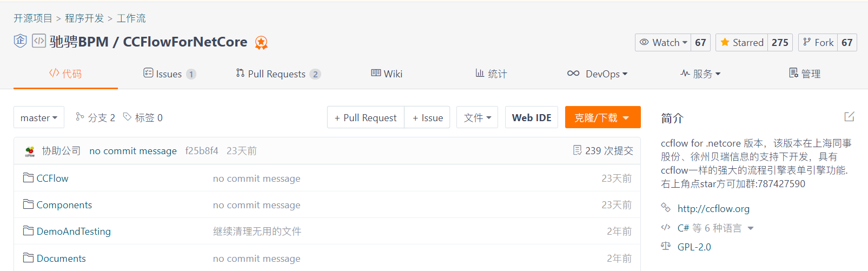The image size is (868, 271).
Task: Toggle the Starred button
Action: (741, 42)
